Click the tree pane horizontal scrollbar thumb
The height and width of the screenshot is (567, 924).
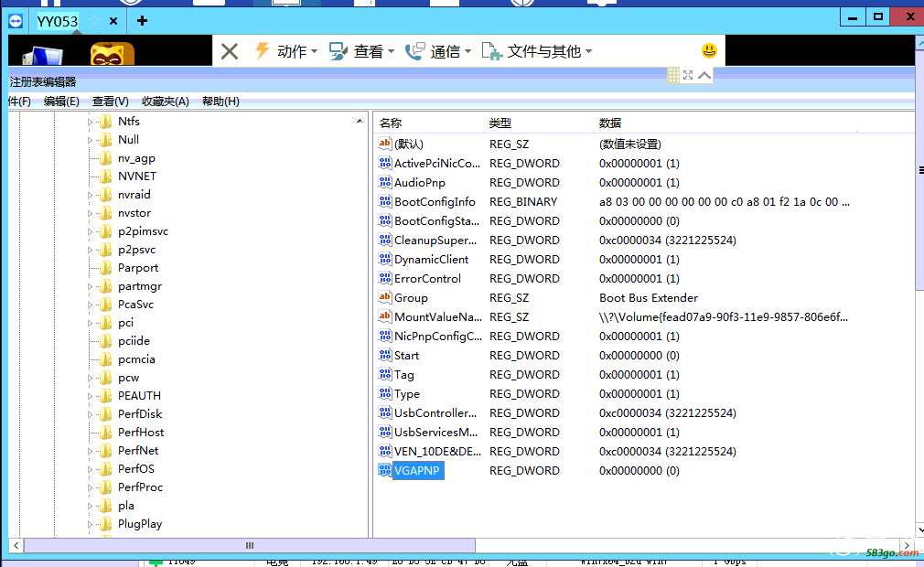tap(249, 545)
